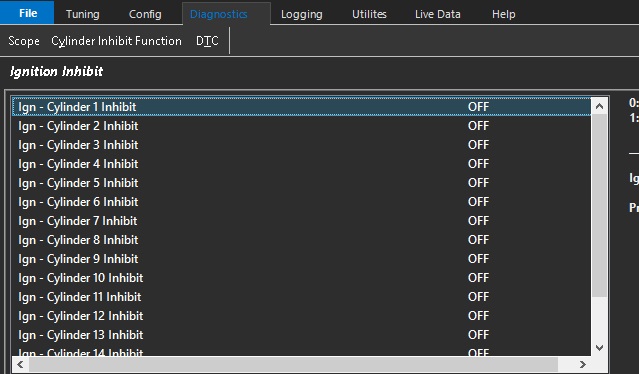Click the list's scroll up arrow

[599, 106]
